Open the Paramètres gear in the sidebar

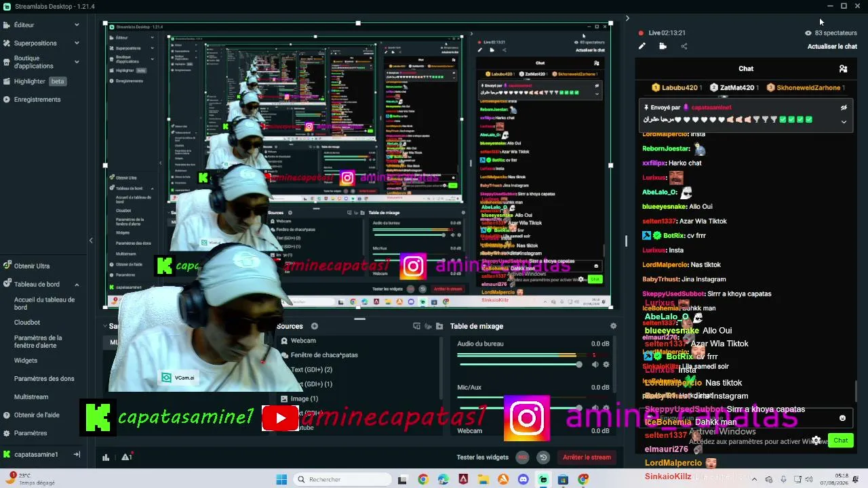(7, 433)
